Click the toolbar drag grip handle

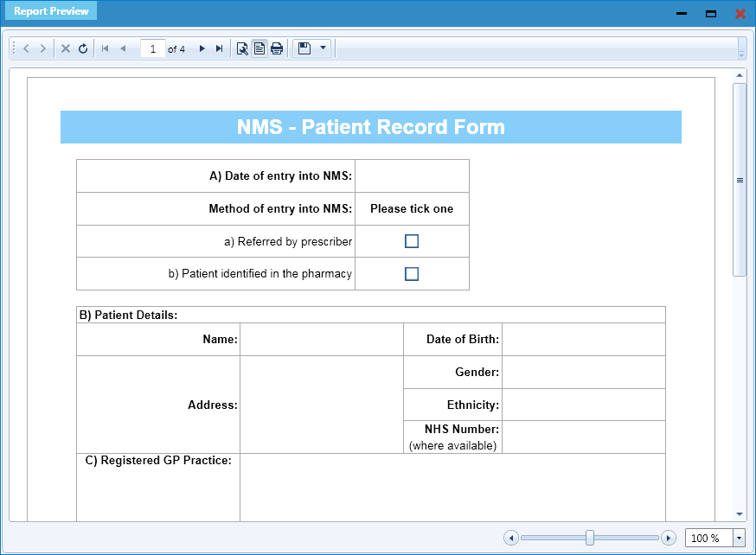click(14, 48)
